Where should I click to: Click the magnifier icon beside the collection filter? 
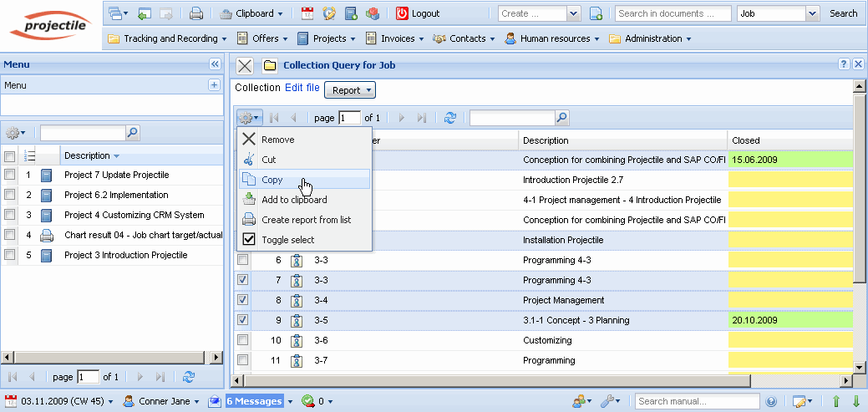[562, 118]
